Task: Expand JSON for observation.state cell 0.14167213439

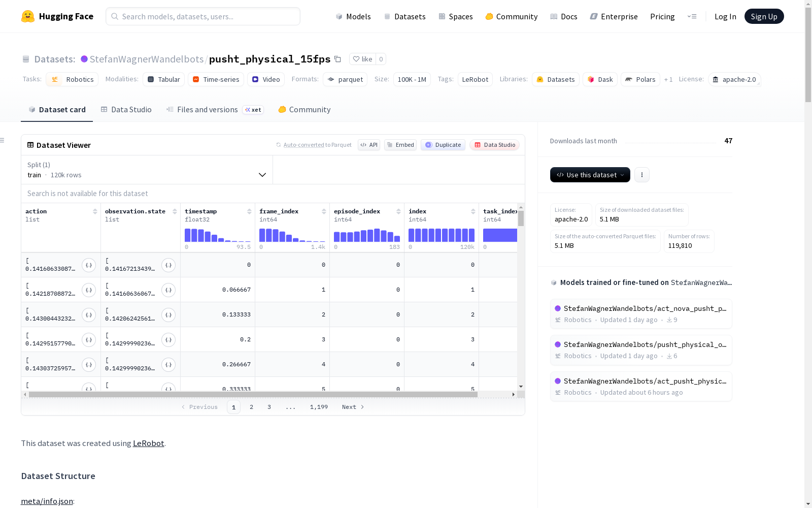Action: [x=168, y=265]
